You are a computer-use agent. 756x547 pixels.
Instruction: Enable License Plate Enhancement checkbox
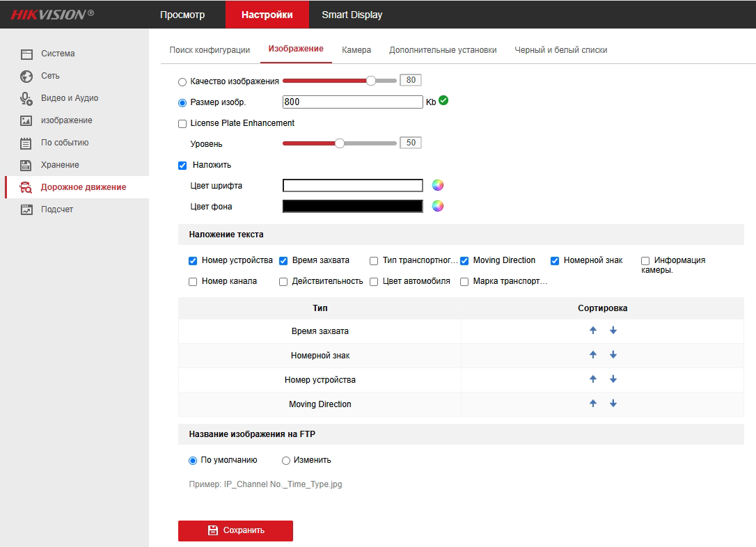[x=182, y=123]
